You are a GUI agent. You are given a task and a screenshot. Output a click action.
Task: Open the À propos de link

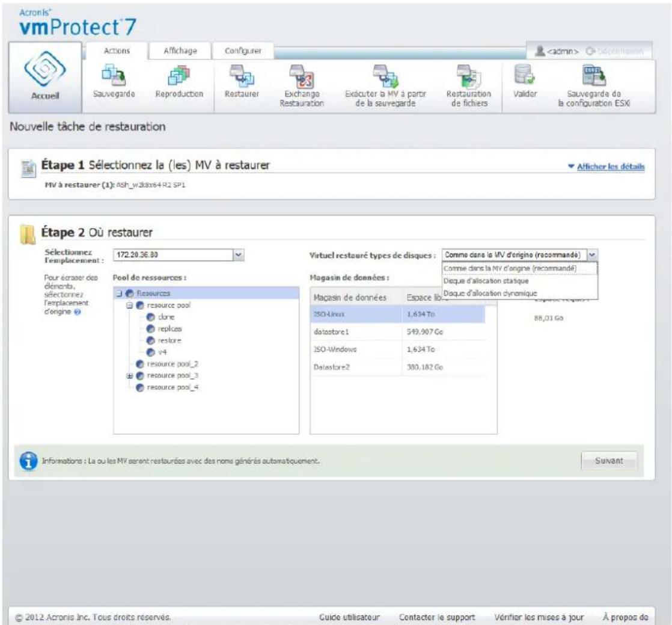click(x=625, y=617)
